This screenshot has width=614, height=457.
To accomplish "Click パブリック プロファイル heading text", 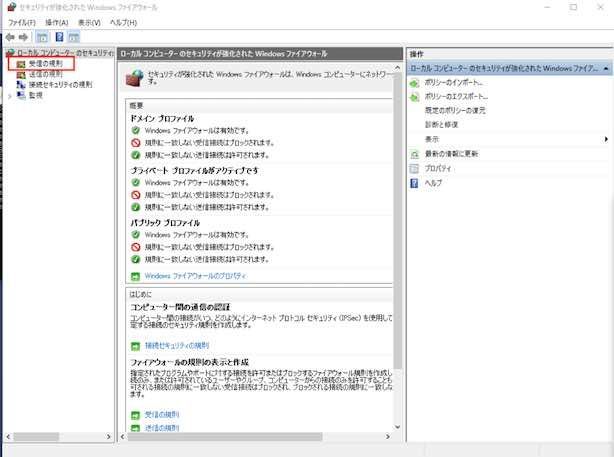I will pos(165,223).
